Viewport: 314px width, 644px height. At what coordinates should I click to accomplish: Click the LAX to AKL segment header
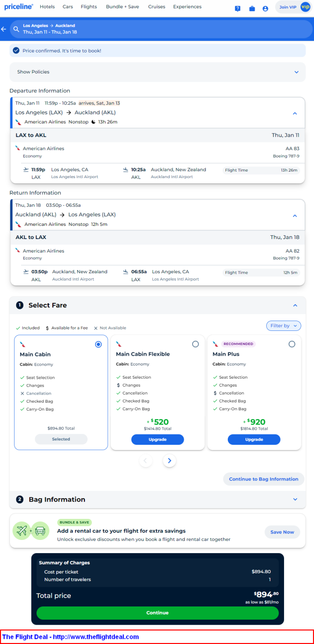[x=157, y=135]
